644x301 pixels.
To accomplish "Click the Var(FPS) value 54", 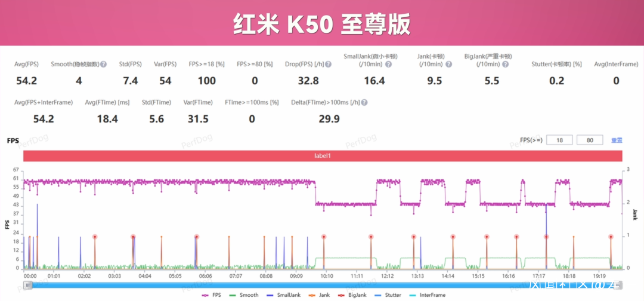I will coord(166,81).
